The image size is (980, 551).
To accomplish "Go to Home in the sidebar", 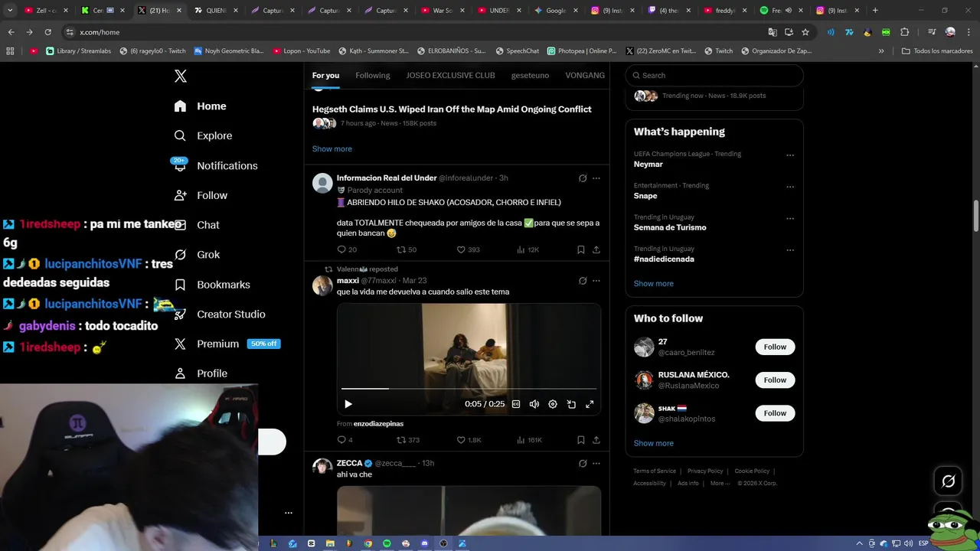I will click(200, 106).
